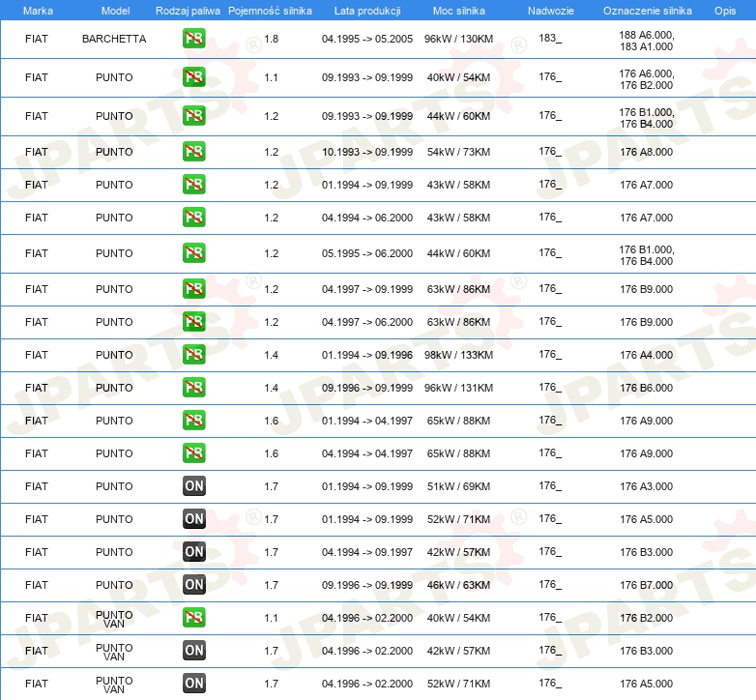
Task: Click the Rodzaj paliwa column header
Action: (x=188, y=11)
